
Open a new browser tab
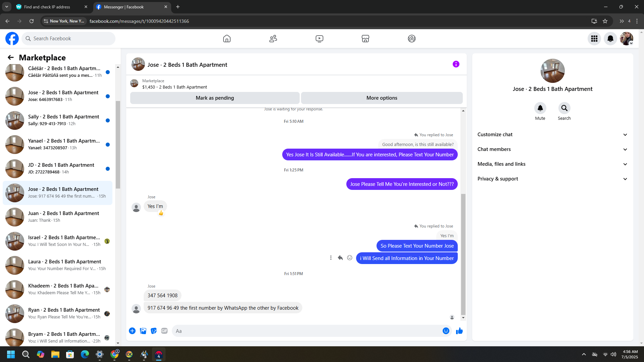pyautogui.click(x=178, y=7)
